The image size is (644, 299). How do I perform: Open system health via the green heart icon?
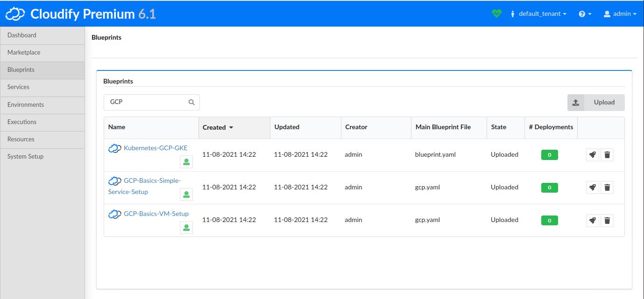click(x=496, y=14)
